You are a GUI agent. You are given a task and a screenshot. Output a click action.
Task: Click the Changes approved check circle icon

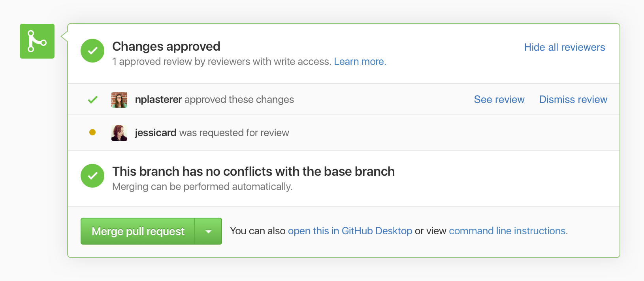click(x=92, y=51)
